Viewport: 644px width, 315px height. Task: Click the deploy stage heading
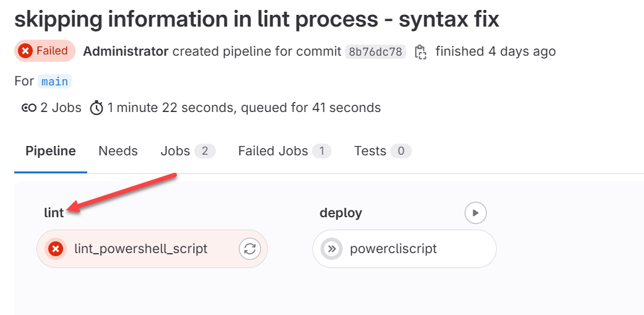341,213
